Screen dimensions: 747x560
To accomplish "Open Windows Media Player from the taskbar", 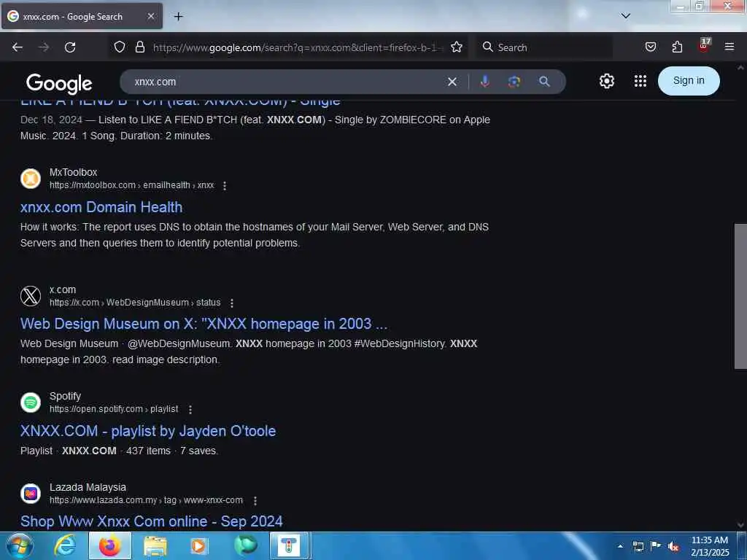I will [198, 545].
